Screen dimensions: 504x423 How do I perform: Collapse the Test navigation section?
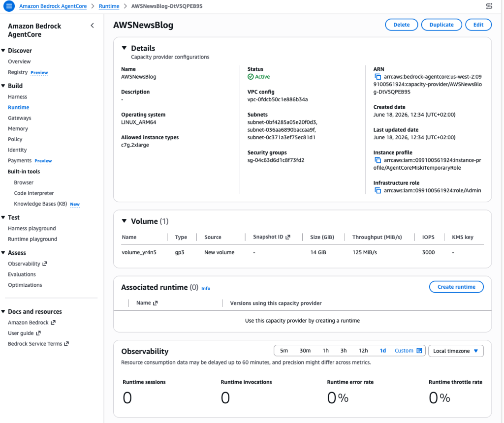[3, 217]
